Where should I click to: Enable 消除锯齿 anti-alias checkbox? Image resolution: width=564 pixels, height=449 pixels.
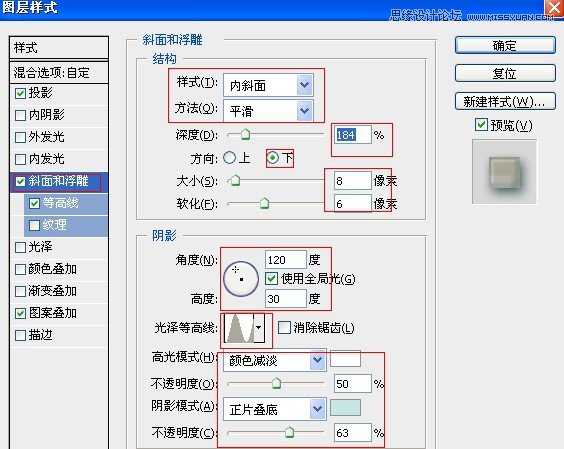click(x=284, y=328)
